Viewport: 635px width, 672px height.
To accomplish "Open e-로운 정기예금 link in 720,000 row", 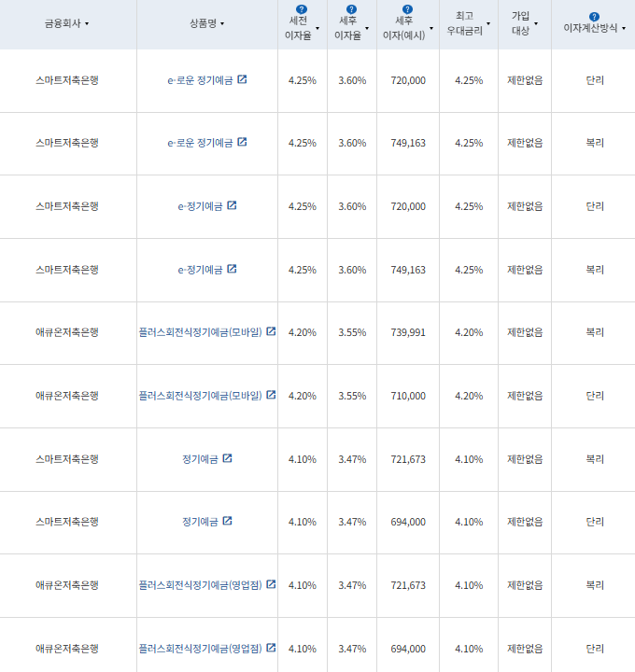I will coord(200,80).
